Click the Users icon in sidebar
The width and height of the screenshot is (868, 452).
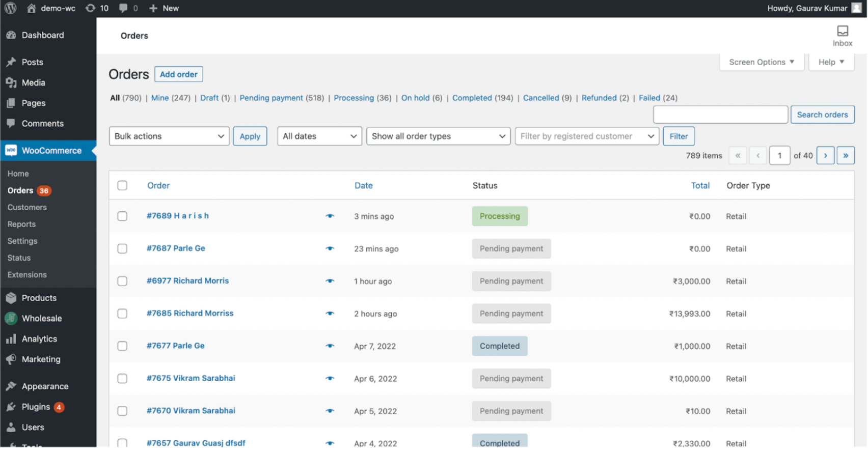pyautogui.click(x=11, y=427)
